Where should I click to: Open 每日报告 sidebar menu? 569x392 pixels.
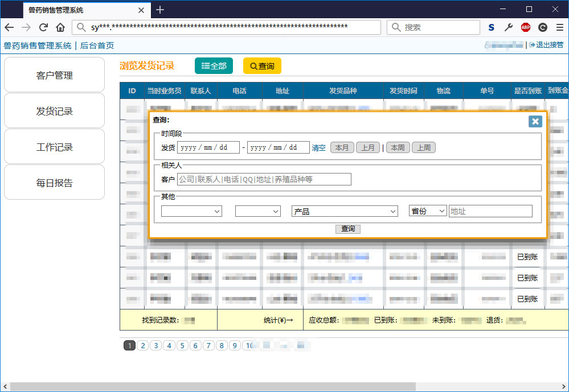click(x=55, y=183)
